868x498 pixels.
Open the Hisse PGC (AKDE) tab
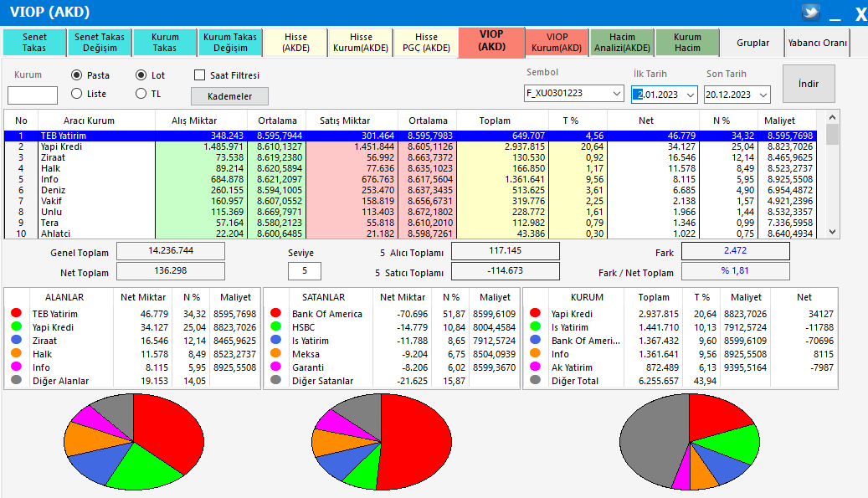[x=426, y=43]
